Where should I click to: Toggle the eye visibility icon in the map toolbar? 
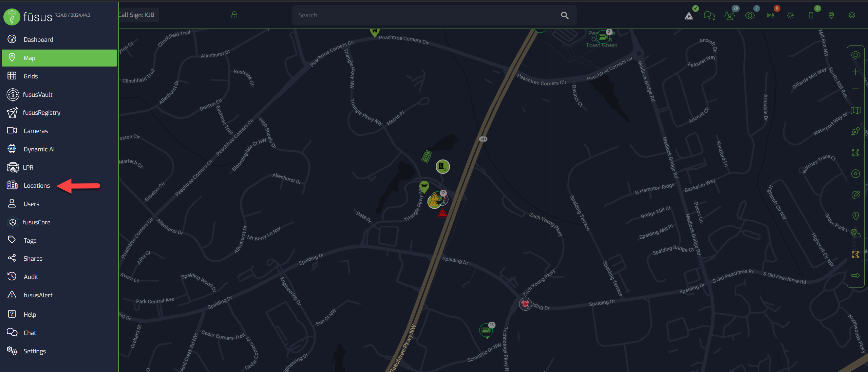[855, 55]
